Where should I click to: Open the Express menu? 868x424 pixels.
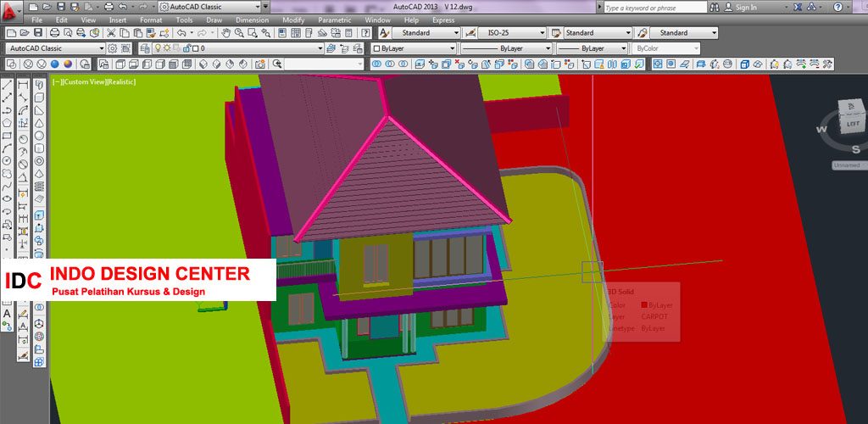442,20
